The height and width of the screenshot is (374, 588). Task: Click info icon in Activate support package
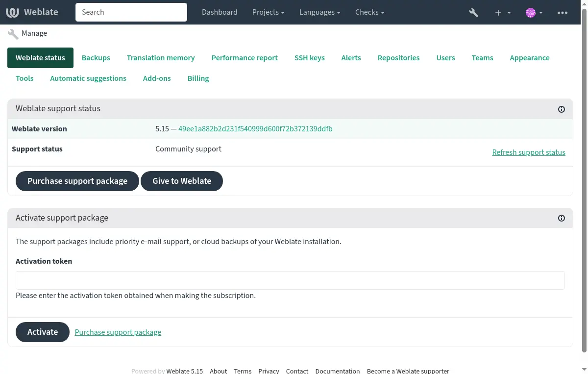pos(562,218)
